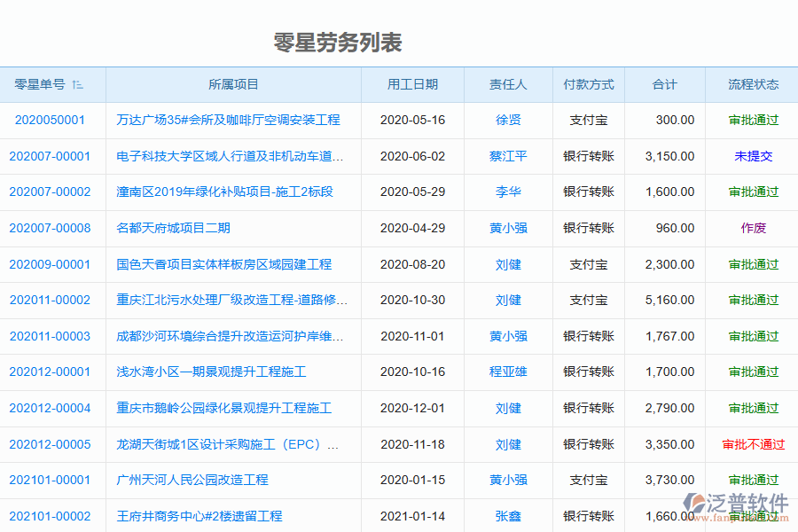Click the orange bookmark icon top left corner
The width and height of the screenshot is (798, 532).
click(x=9, y=8)
